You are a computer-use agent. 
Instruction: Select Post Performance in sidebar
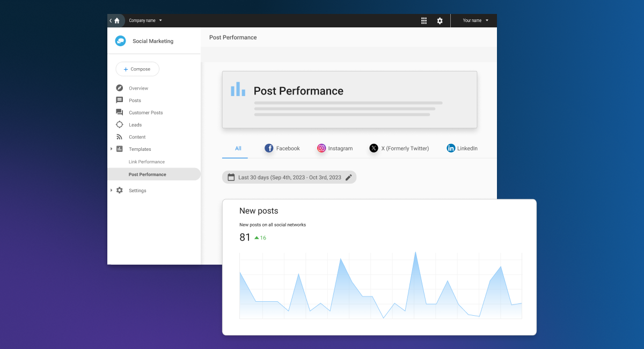pos(154,174)
